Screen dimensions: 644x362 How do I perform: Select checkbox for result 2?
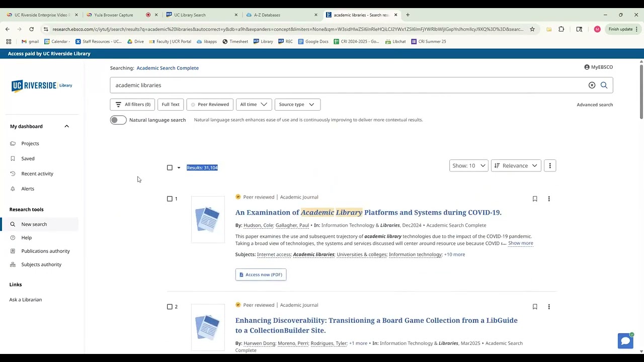[x=170, y=307]
